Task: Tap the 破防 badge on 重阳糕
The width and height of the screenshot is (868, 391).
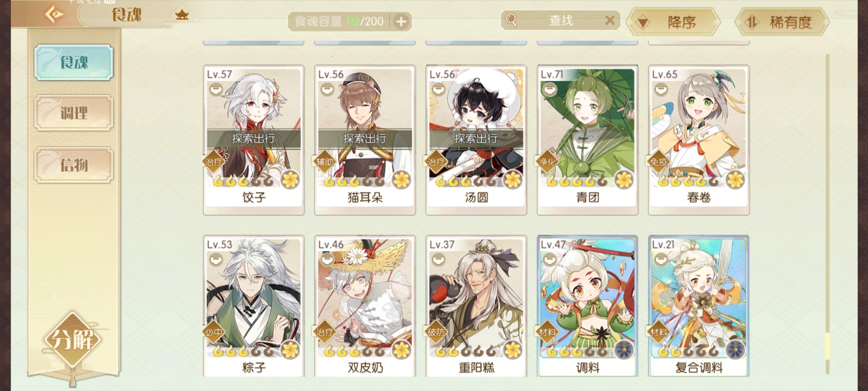Action: [x=435, y=332]
